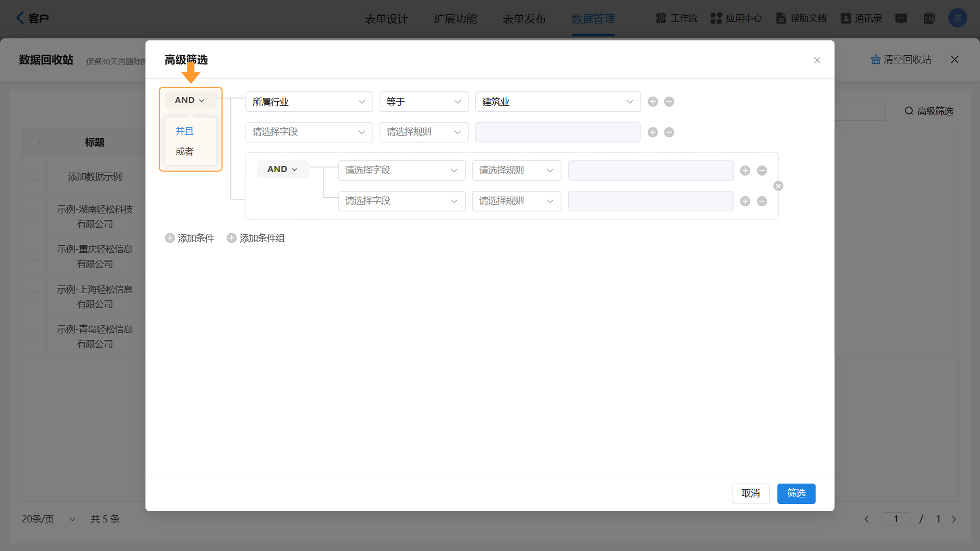Screen dimensions: 980x551
Task: Open the 等于 rule dropdown
Action: [x=424, y=102]
